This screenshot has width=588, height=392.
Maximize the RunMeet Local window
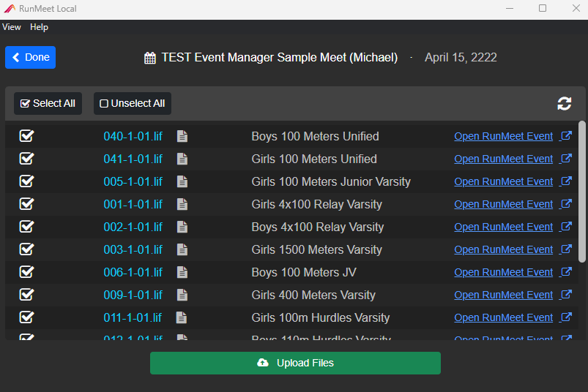coord(543,8)
